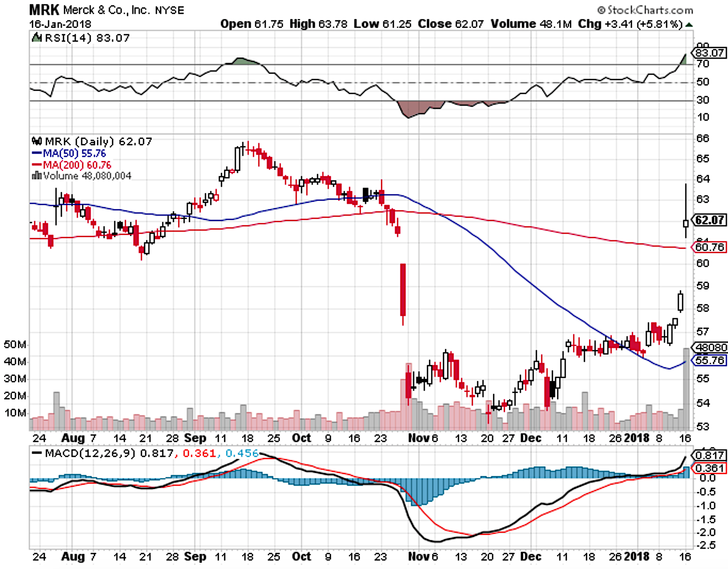Click the black MACD line swatch in legend
Image resolution: width=728 pixels, height=569 pixels.
pos(37,453)
